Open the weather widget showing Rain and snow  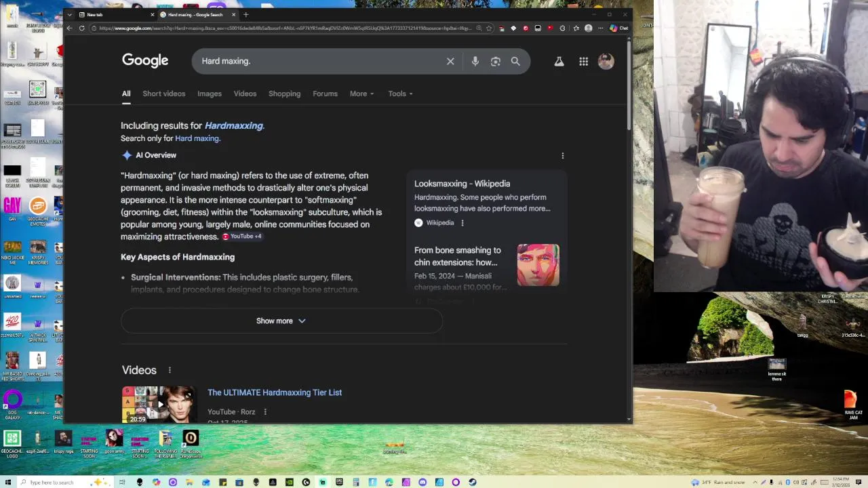pyautogui.click(x=719, y=482)
